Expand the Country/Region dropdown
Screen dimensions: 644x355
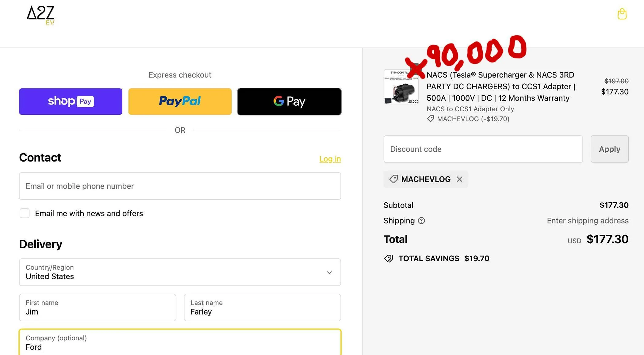[180, 272]
